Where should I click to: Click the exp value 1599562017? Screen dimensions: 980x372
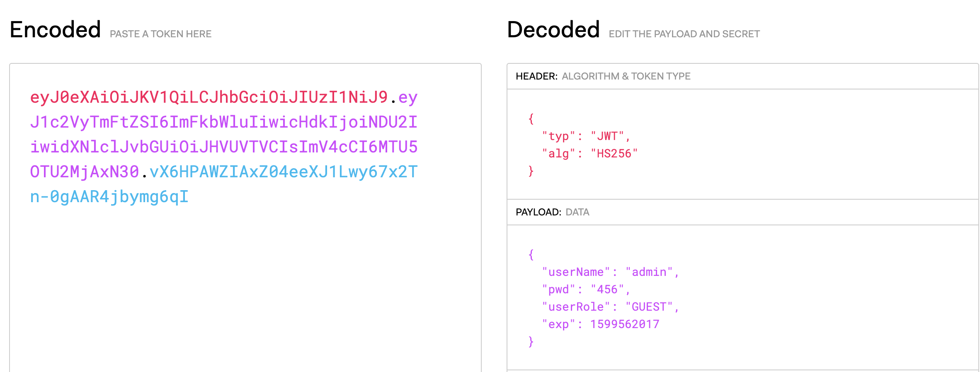pyautogui.click(x=624, y=324)
